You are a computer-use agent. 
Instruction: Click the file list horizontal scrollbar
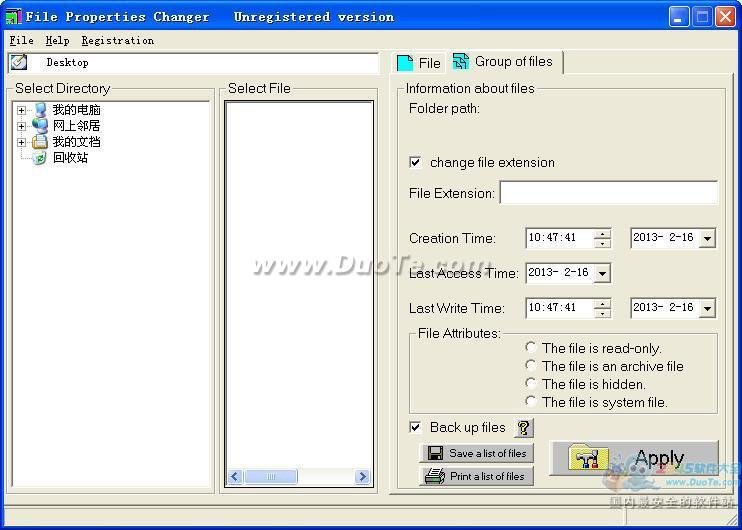(x=298, y=477)
